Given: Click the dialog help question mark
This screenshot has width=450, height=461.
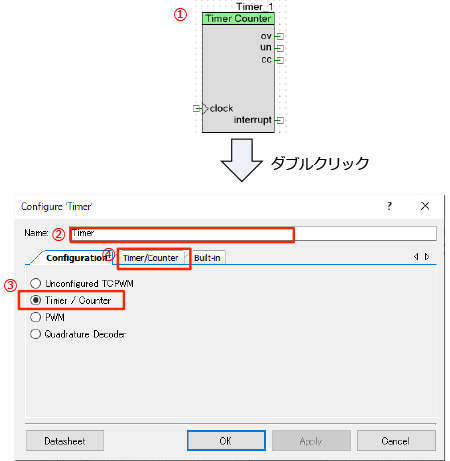Looking at the screenshot, I should [389, 206].
